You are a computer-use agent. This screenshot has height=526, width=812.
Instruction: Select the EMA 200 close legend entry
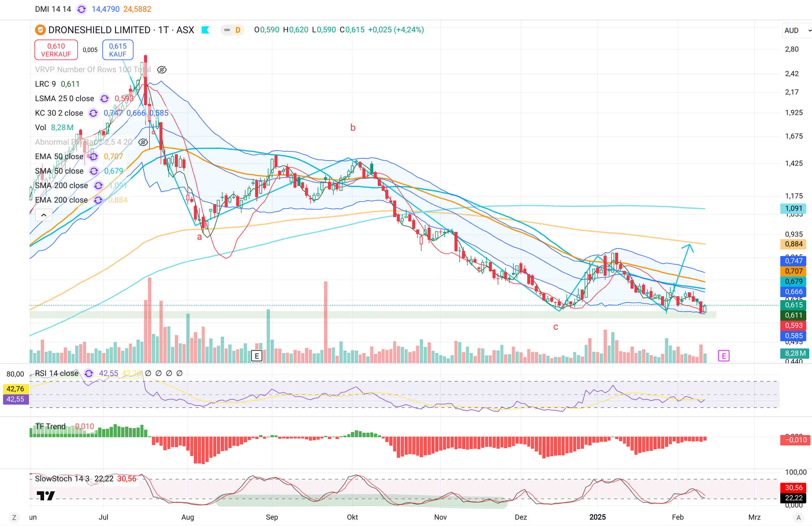click(x=61, y=200)
